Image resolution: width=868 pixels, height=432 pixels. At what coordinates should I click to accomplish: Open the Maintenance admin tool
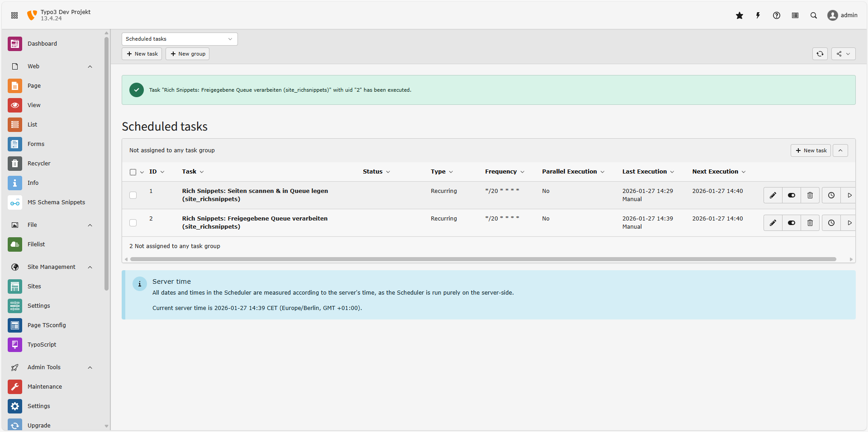[44, 386]
